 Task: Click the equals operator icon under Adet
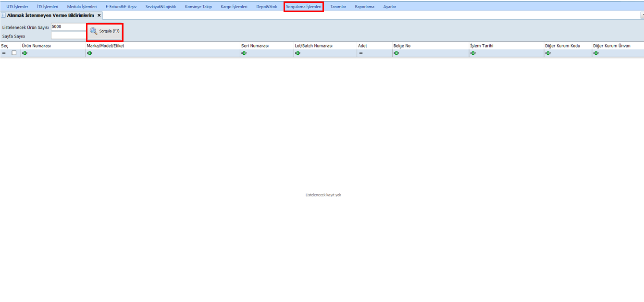tap(361, 53)
